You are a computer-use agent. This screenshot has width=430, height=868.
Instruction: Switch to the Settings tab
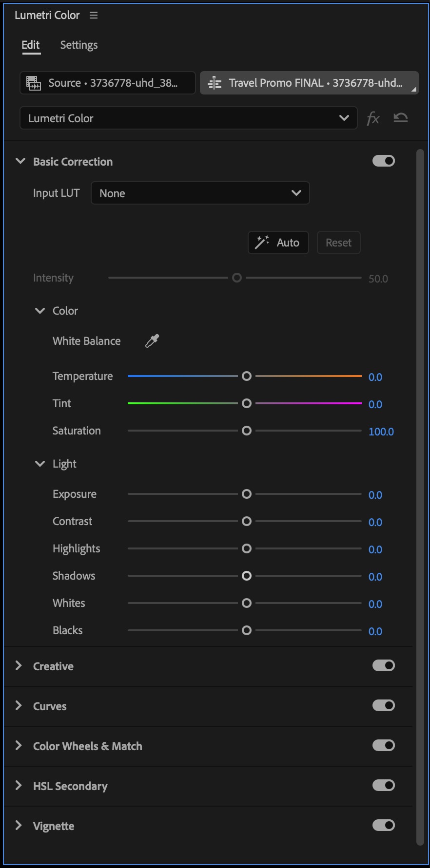[79, 45]
